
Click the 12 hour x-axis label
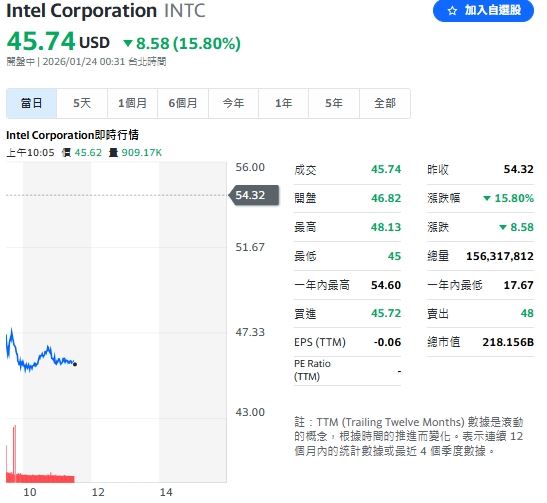tap(98, 492)
